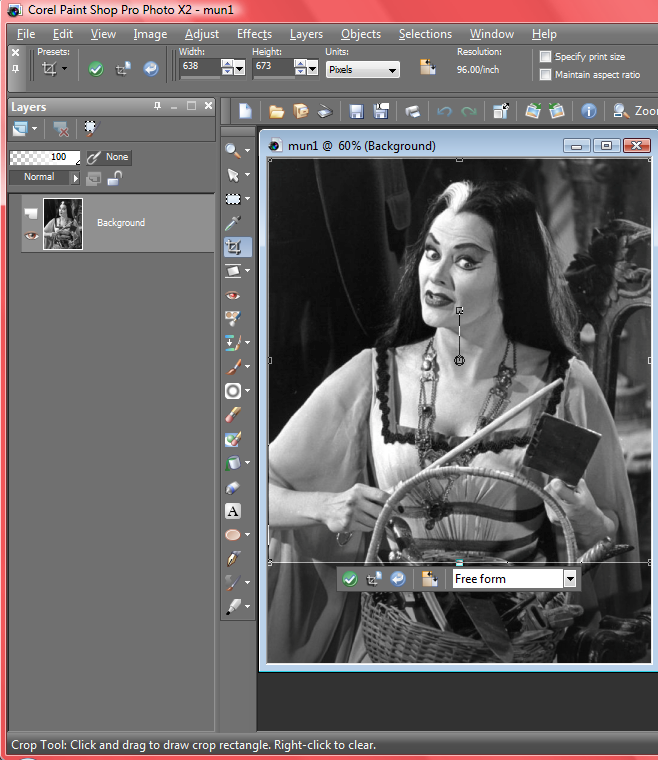This screenshot has height=760, width=658.
Task: Click Crop as new image in options palette
Action: click(x=123, y=69)
